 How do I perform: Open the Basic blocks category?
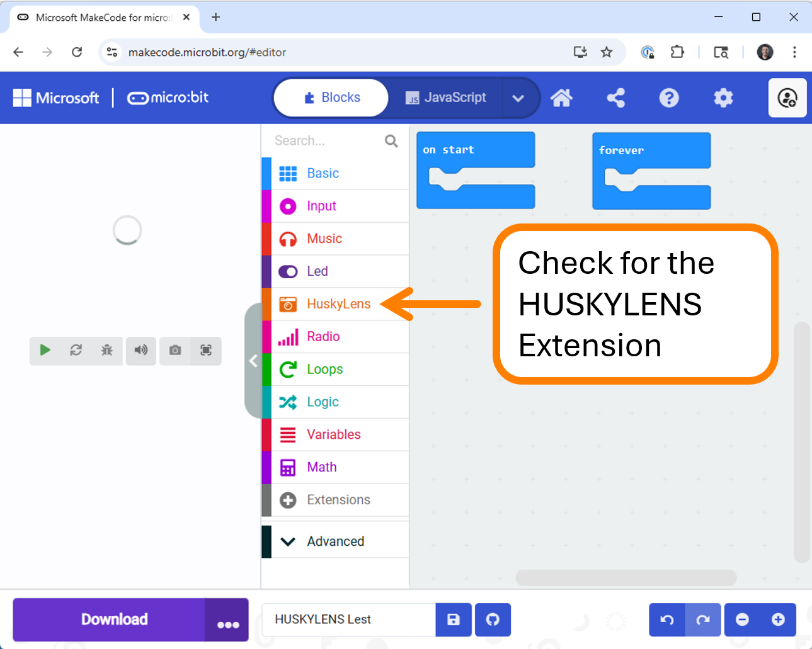[x=335, y=173]
